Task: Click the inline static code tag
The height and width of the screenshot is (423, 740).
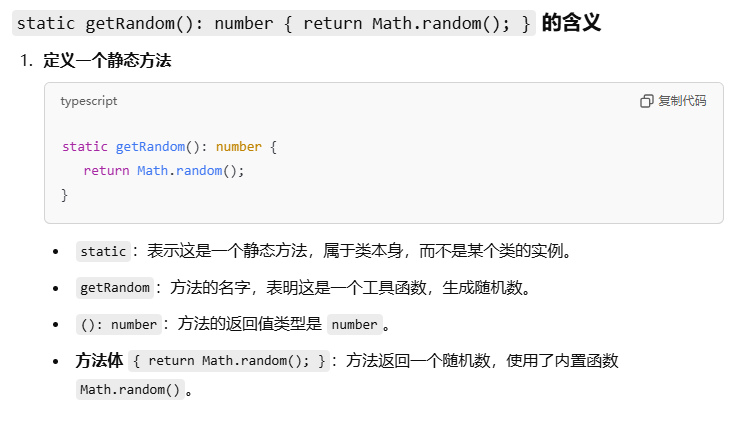Action: click(103, 251)
